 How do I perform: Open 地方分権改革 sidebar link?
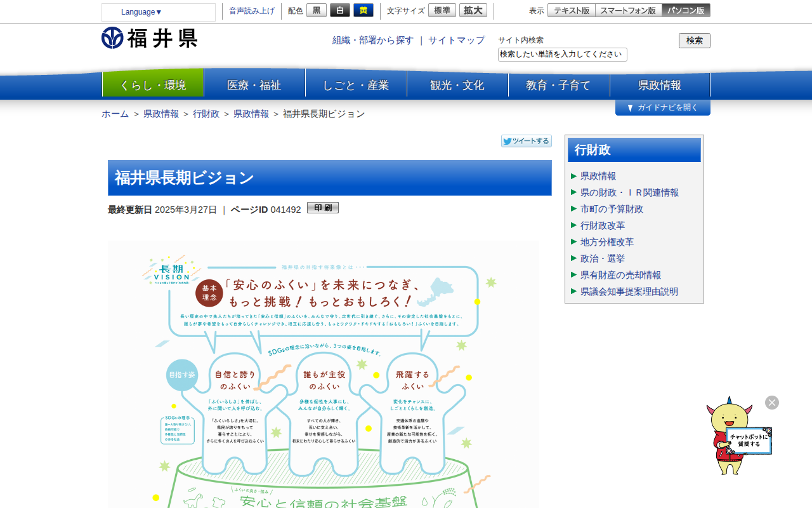(x=607, y=242)
